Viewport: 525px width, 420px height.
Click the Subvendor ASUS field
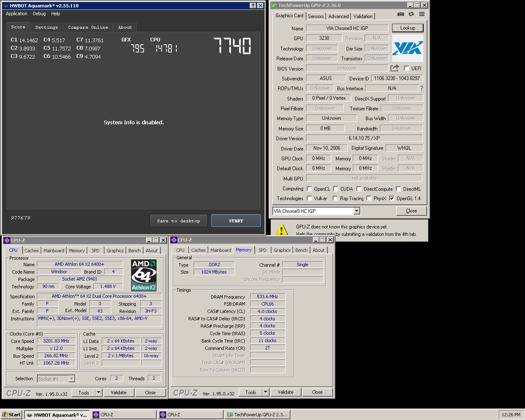[x=326, y=78]
